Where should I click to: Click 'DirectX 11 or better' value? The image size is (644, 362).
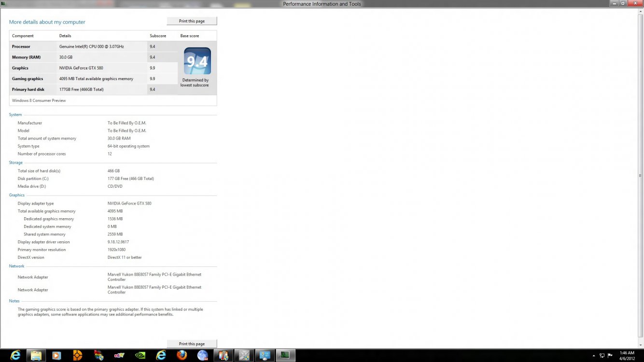click(125, 257)
